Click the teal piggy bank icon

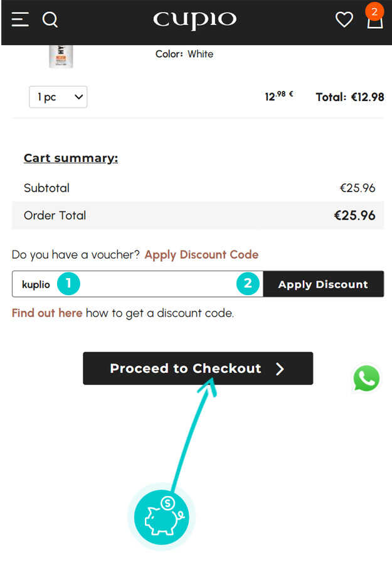point(161,517)
